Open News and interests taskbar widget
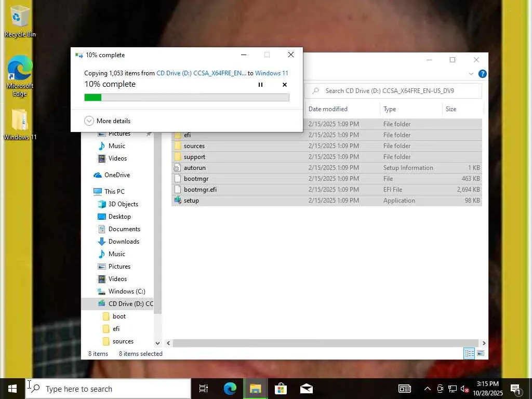This screenshot has height=399, width=532. point(404,389)
